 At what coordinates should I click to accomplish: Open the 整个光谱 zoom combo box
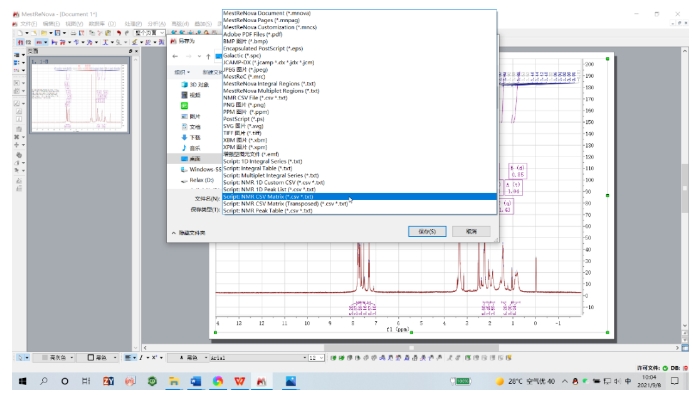pos(150,33)
